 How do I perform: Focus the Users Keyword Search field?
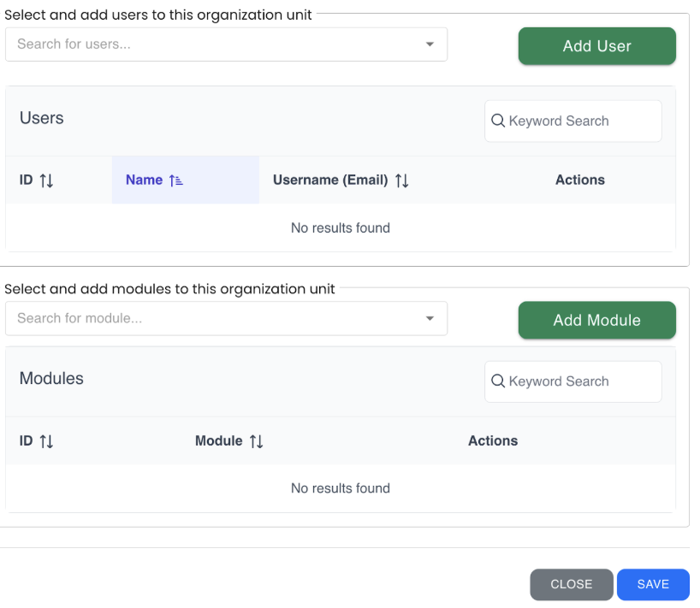click(x=582, y=121)
